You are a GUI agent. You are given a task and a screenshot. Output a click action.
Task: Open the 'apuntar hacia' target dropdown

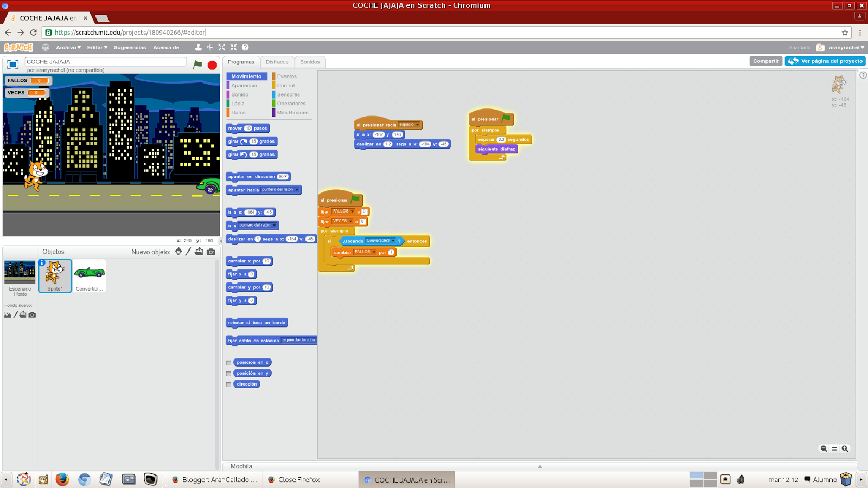pyautogui.click(x=297, y=190)
